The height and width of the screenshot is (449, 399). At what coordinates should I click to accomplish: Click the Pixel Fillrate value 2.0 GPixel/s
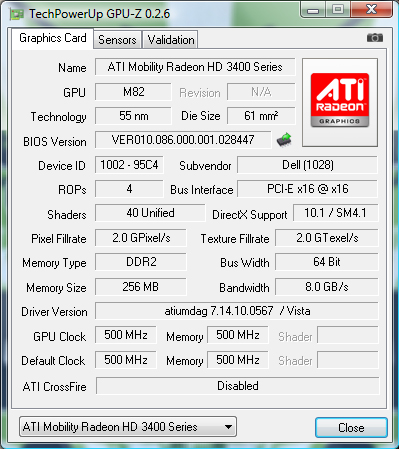click(141, 238)
